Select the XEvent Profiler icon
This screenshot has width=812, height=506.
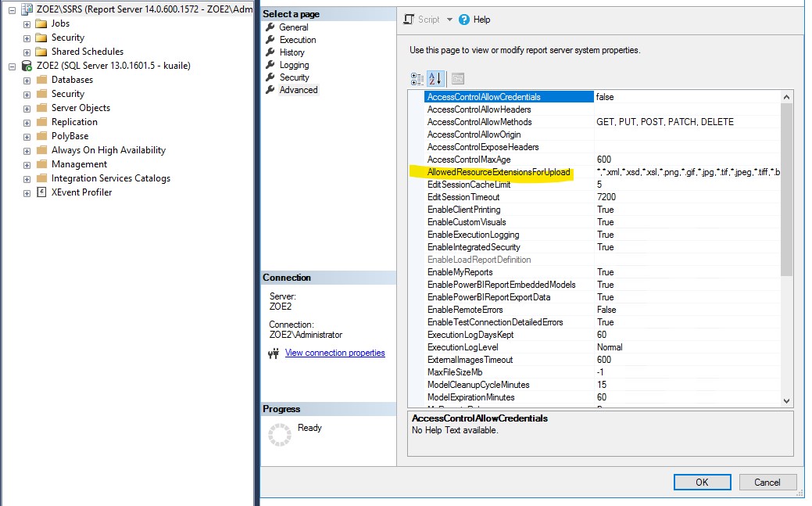point(41,192)
